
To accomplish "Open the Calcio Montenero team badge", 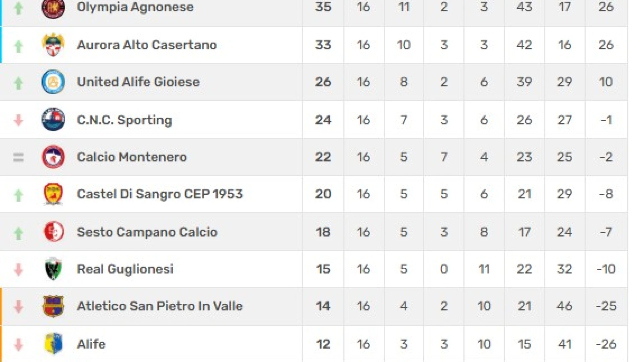I will point(53,157).
